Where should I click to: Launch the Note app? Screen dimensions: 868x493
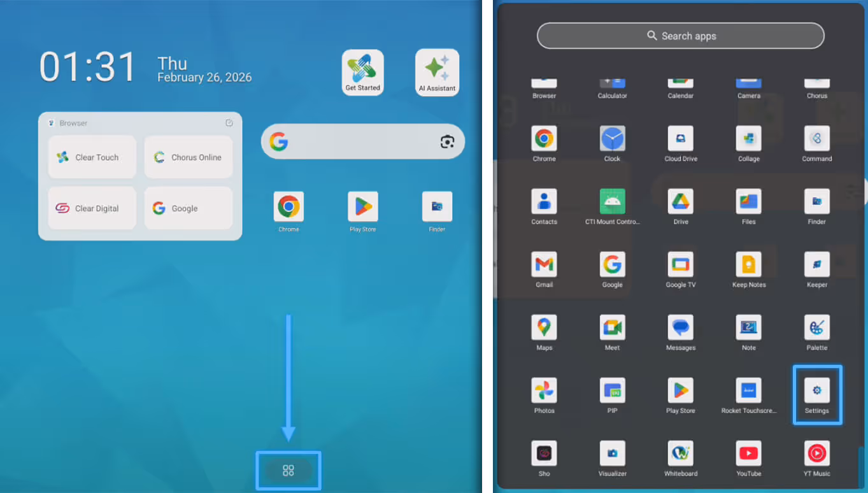(749, 333)
